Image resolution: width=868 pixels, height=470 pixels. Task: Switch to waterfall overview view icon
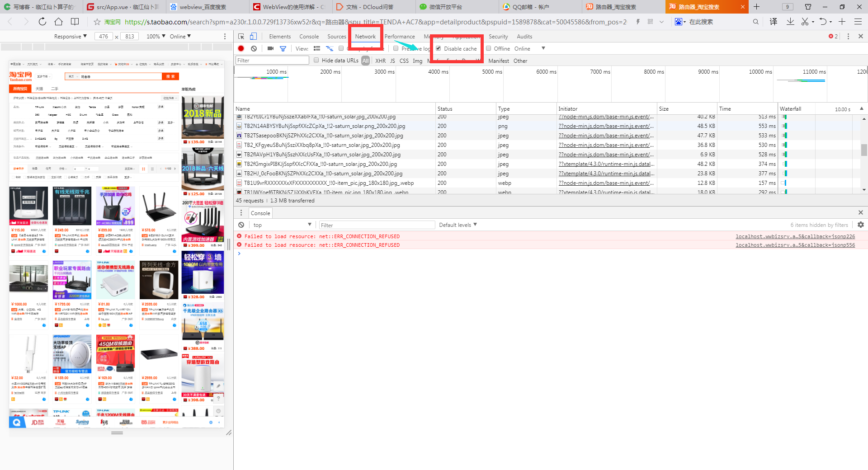[x=330, y=48]
